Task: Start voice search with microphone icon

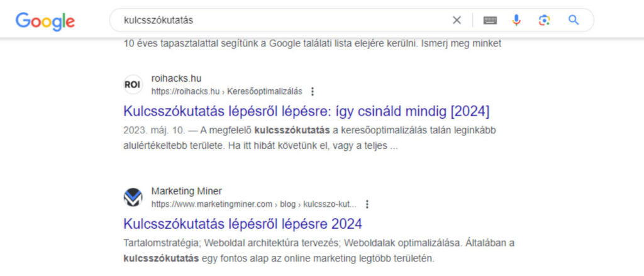Action: click(x=516, y=20)
